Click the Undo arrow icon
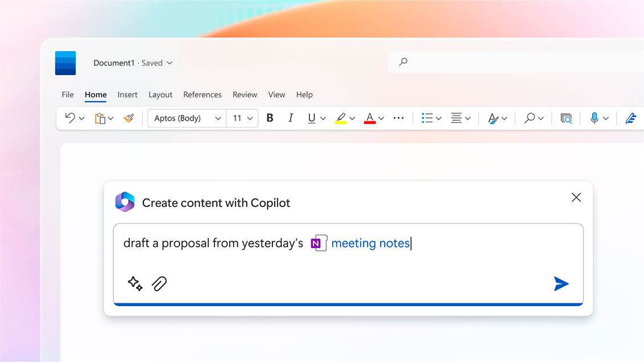 click(x=70, y=118)
